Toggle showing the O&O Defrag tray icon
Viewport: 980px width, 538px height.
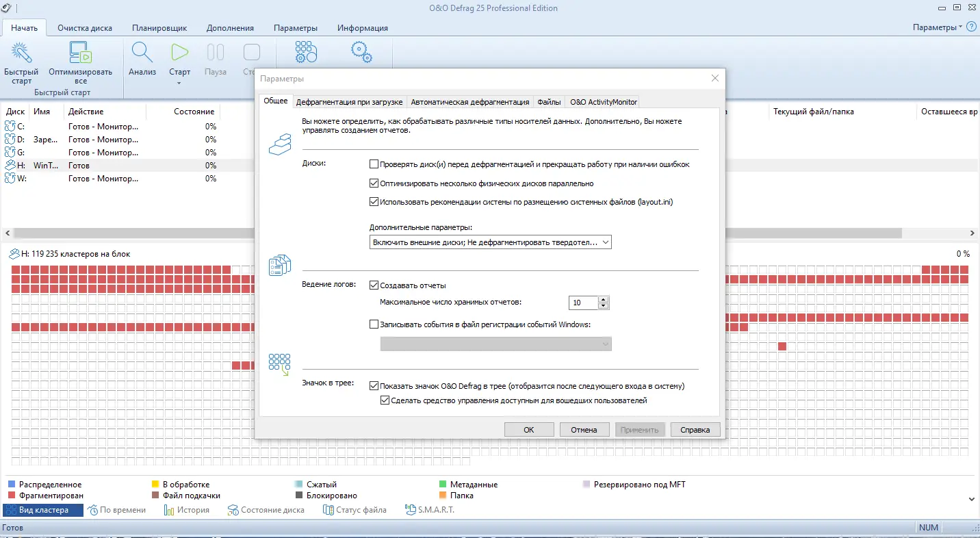click(374, 386)
